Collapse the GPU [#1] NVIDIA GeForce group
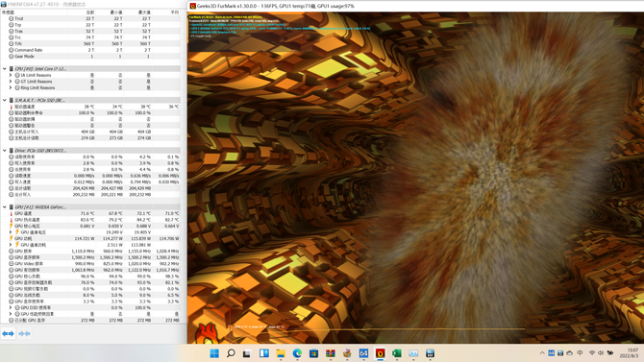 tap(5, 207)
